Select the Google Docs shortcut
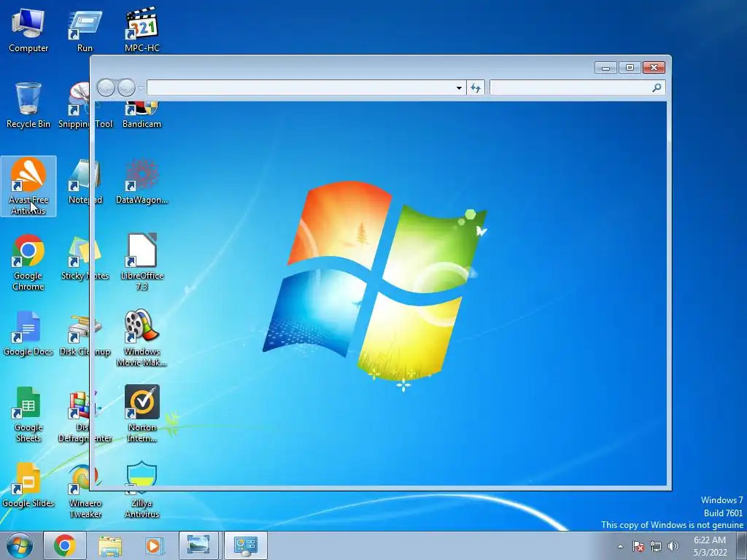Screen dimensions: 747x560 [28, 334]
